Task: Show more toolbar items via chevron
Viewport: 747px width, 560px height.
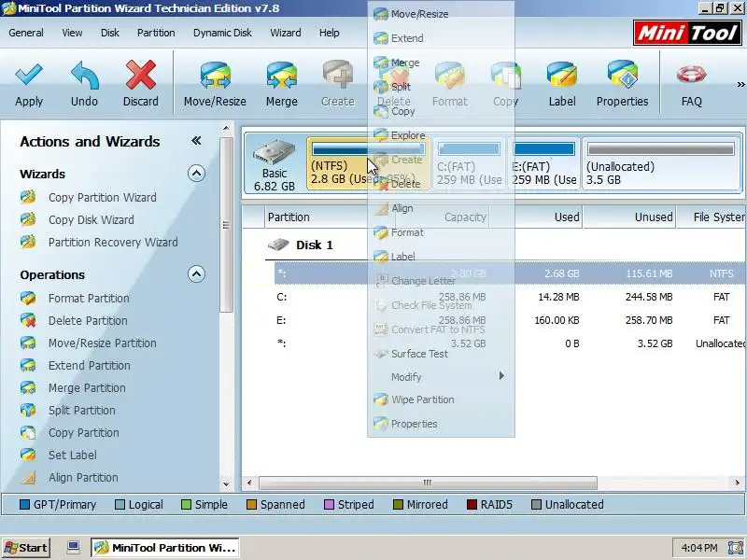Action: 740,85
